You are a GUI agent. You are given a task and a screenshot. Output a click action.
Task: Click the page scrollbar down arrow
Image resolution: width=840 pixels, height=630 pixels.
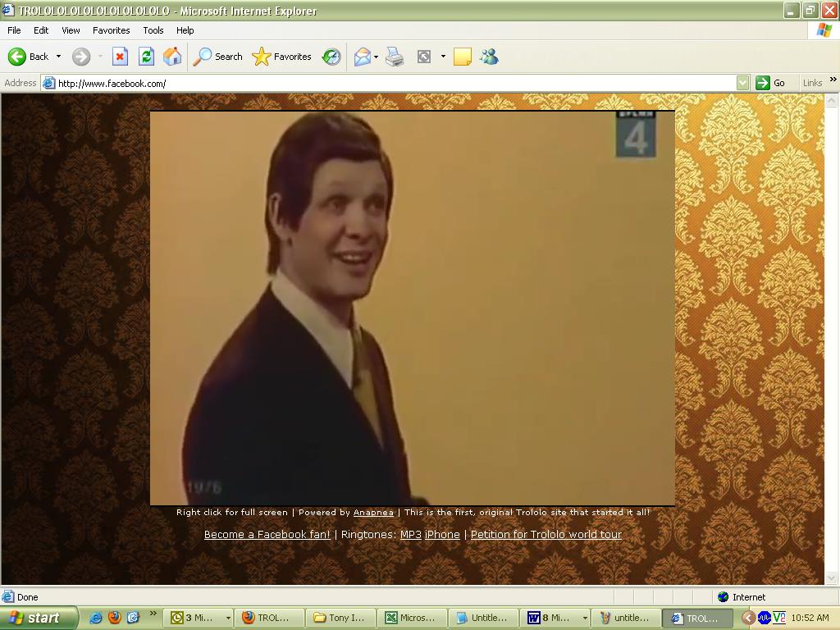point(832,577)
